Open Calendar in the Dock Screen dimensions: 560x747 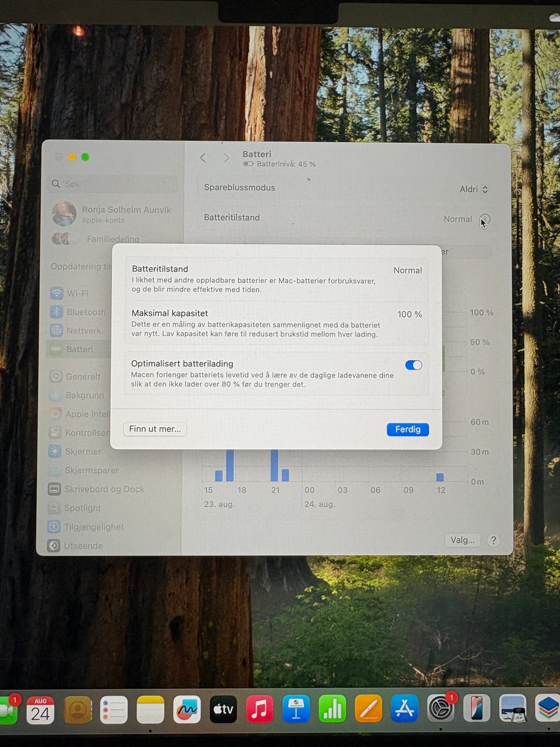(x=40, y=710)
